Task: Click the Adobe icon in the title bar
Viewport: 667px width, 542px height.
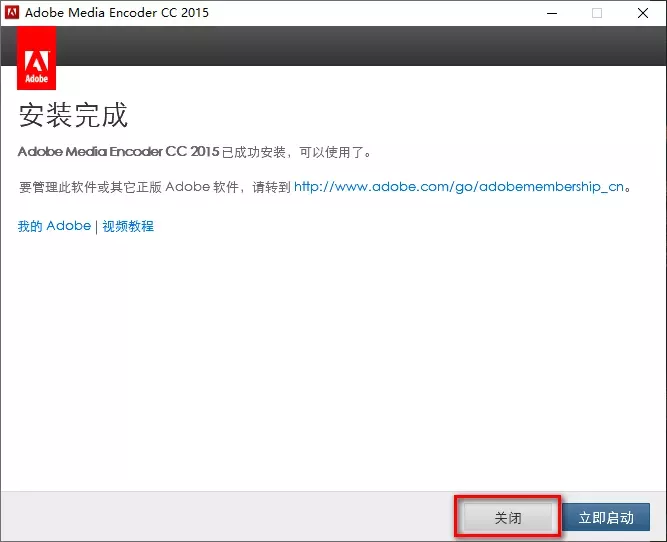Action: point(14,14)
